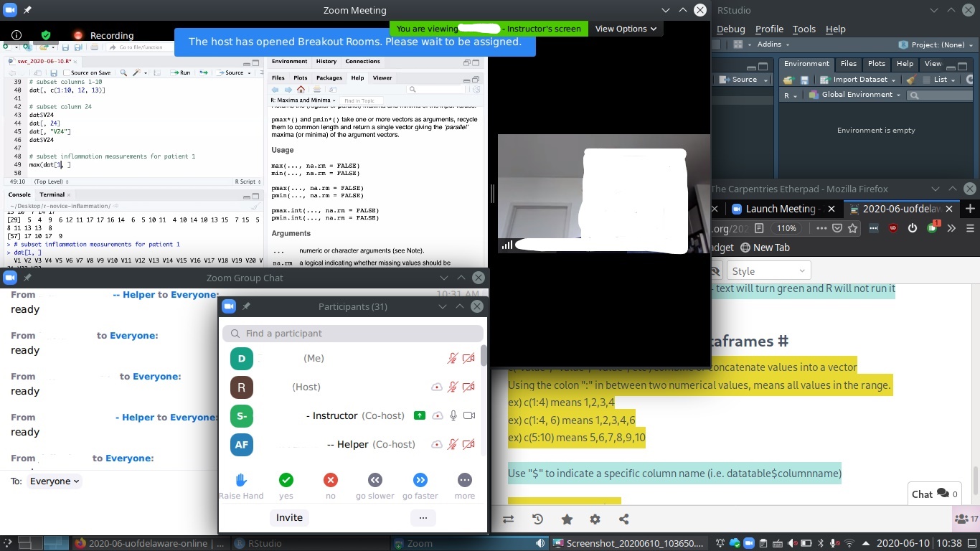Change the chat recipient from Everyone
The width and height of the screenshot is (980, 551).
[x=54, y=481]
